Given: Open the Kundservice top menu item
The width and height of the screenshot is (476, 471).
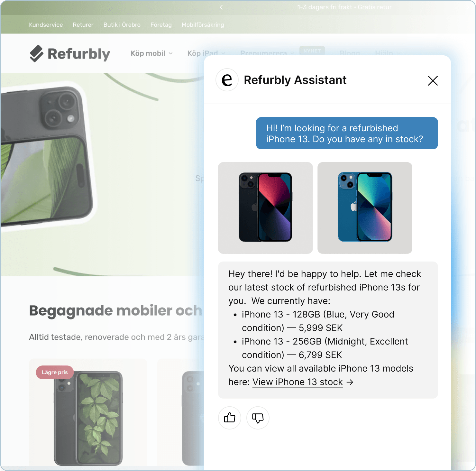Looking at the screenshot, I should (x=46, y=25).
